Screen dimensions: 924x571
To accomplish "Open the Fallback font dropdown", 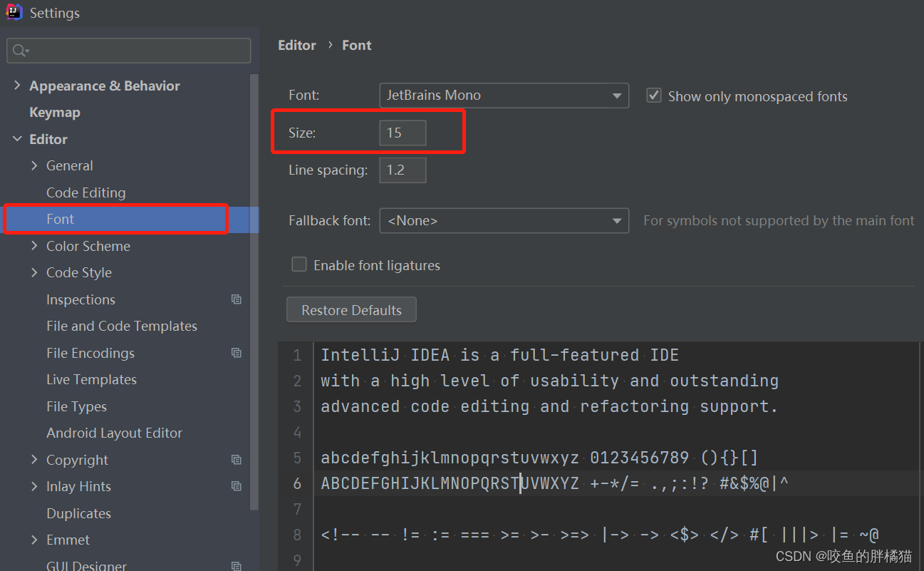I will [504, 221].
